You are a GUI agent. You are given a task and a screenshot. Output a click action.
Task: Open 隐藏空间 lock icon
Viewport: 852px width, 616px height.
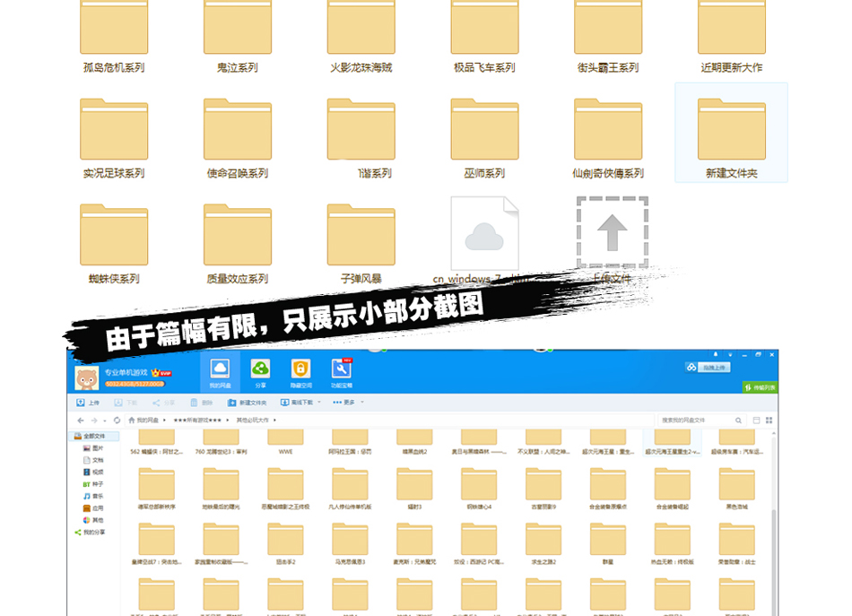[x=300, y=369]
